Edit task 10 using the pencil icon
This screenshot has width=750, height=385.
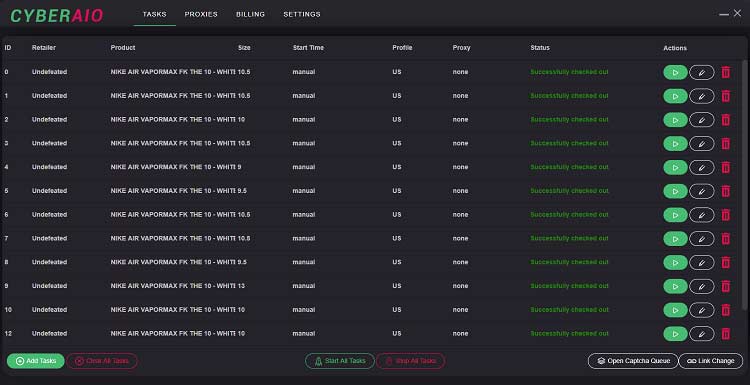(x=702, y=310)
